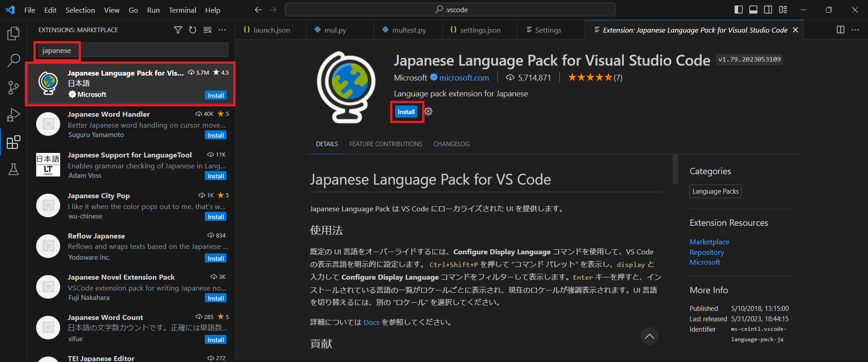
Task: Open the Selection menu
Action: 80,10
